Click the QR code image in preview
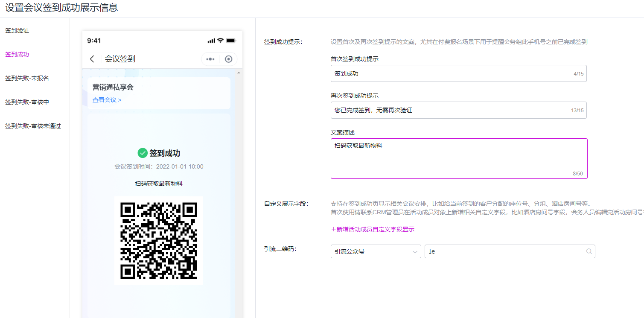 (159, 241)
